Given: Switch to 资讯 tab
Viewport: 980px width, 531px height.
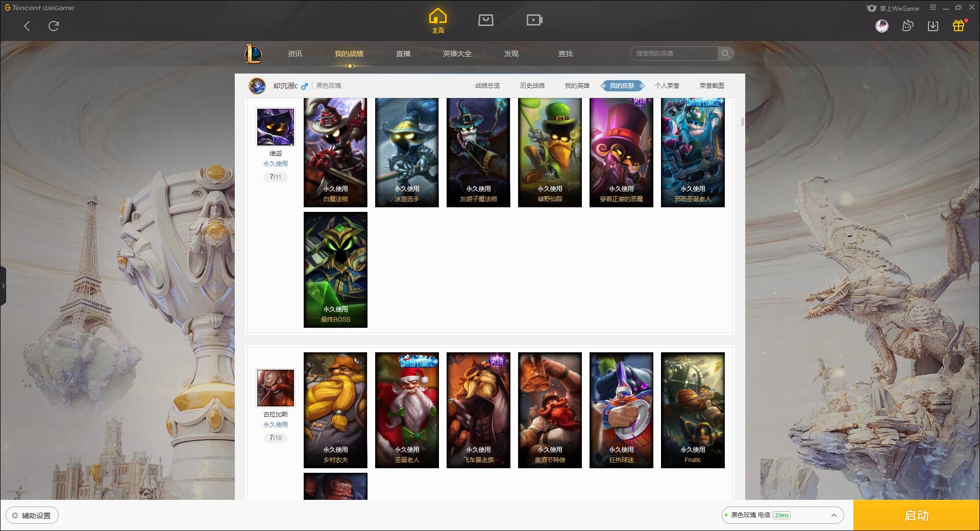Looking at the screenshot, I should click(295, 54).
